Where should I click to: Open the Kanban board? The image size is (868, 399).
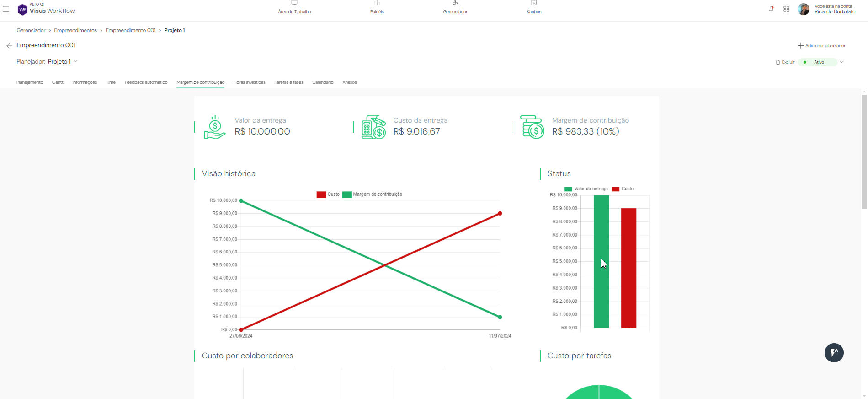pyautogui.click(x=534, y=8)
